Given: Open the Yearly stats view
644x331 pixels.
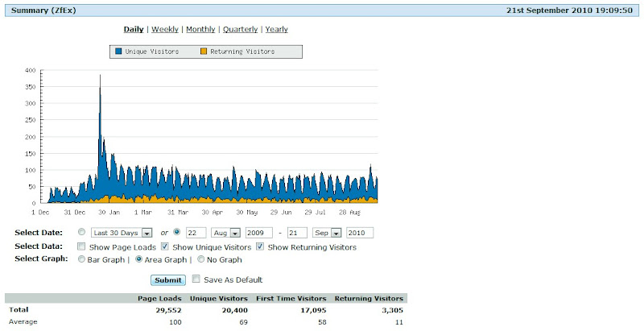Looking at the screenshot, I should coord(276,29).
